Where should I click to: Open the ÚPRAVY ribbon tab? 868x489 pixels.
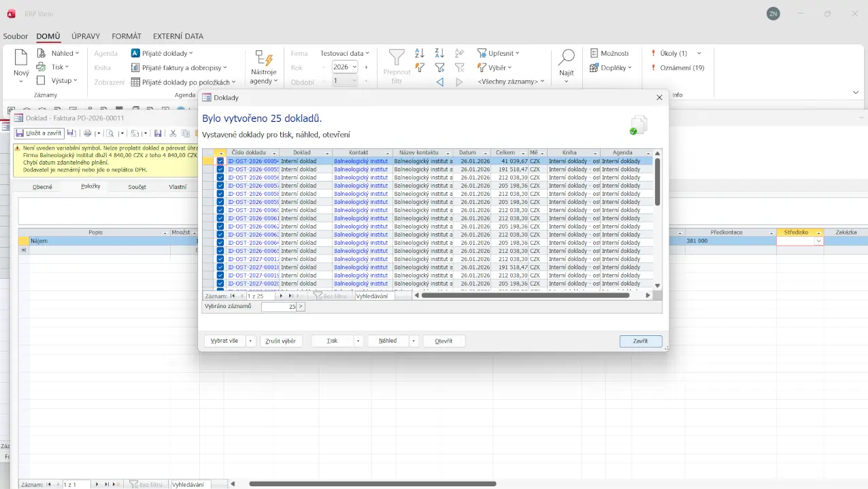point(86,36)
